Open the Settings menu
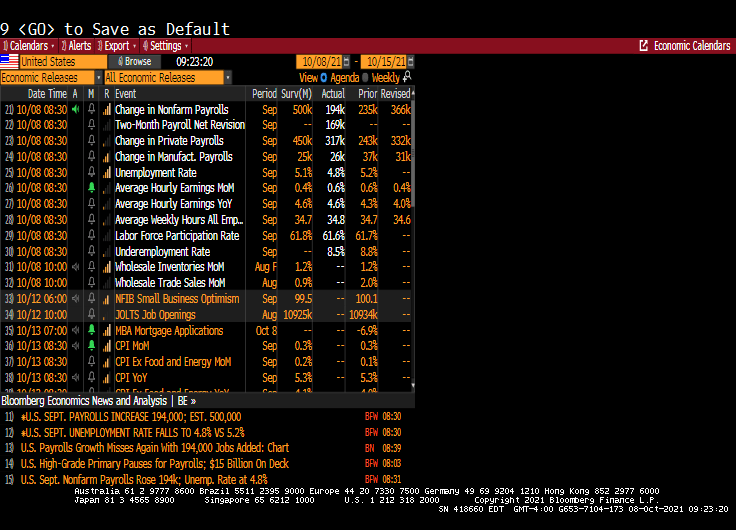Viewport: 736px width, 530px height. coord(165,46)
